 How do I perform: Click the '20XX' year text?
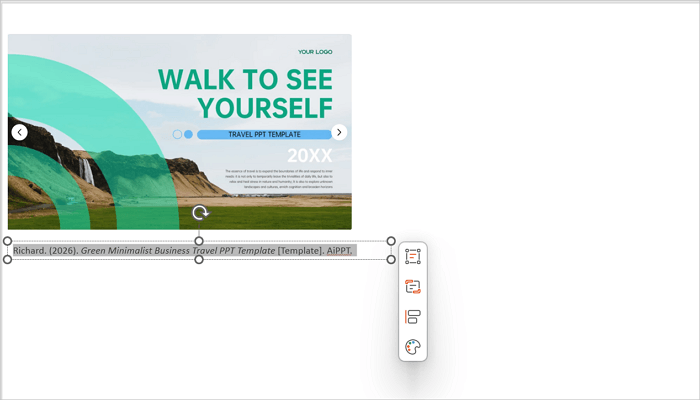[309, 156]
